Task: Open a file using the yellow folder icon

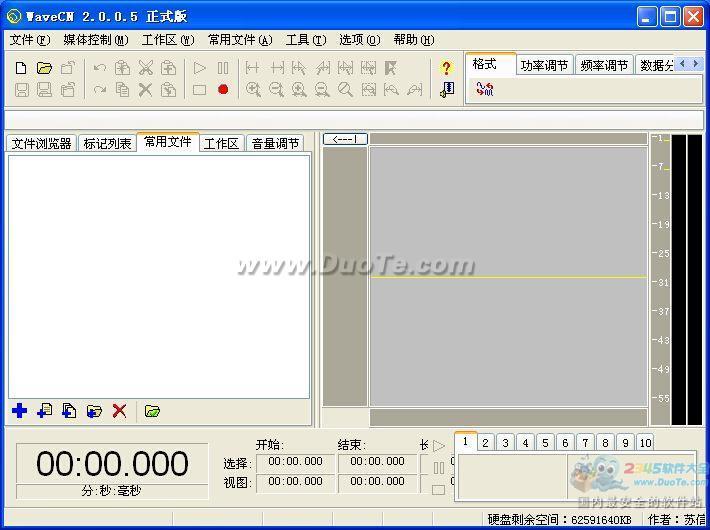Action: click(x=44, y=68)
